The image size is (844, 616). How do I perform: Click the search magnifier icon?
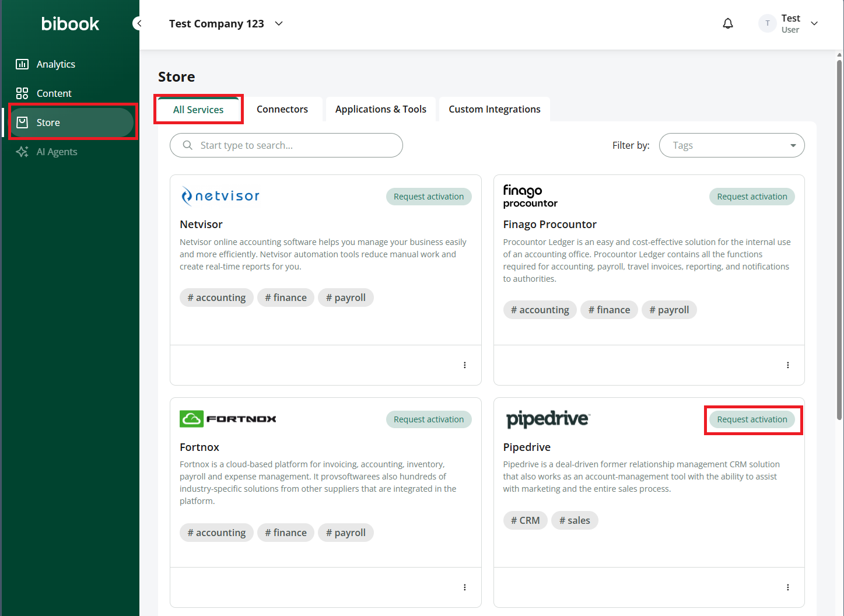pyautogui.click(x=188, y=145)
